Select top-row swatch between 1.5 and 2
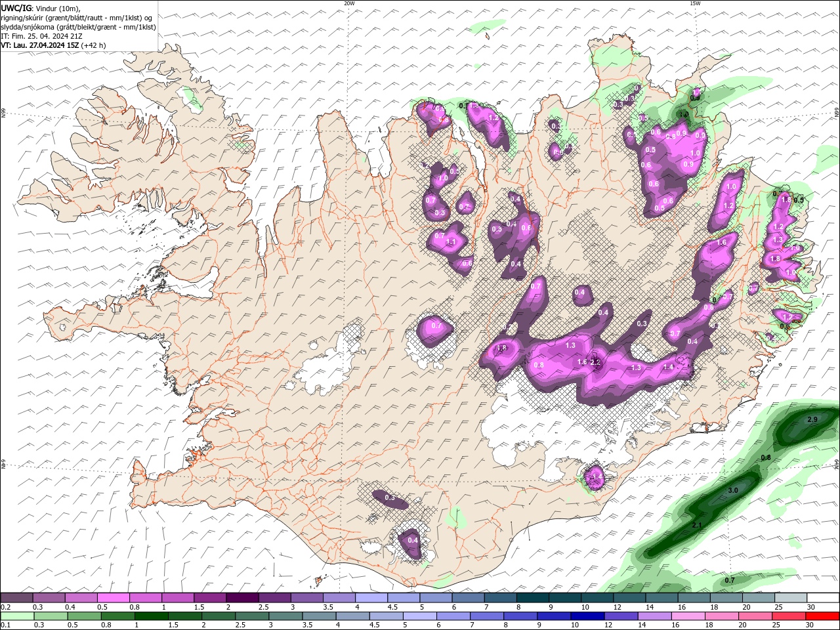Image resolution: width=840 pixels, height=630 pixels. point(210,598)
